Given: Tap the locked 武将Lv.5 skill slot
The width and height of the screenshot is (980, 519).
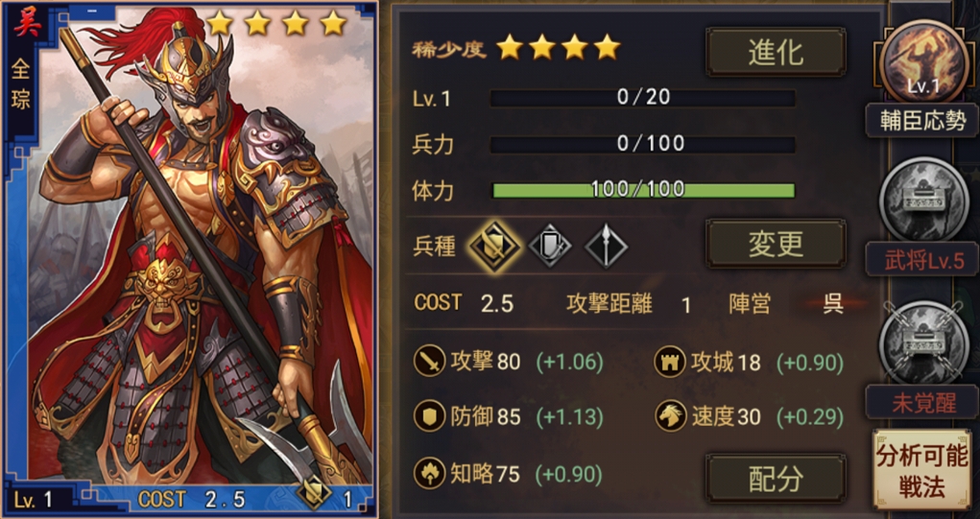Looking at the screenshot, I should tap(923, 200).
